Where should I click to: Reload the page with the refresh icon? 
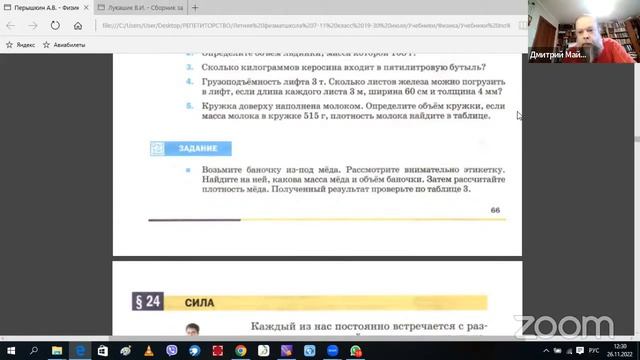(55, 25)
